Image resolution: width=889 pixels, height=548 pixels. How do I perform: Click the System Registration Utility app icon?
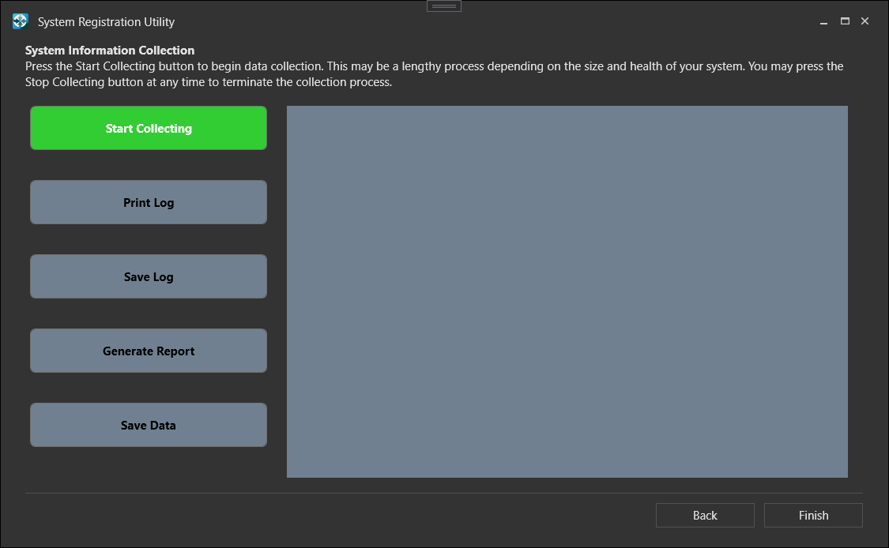coord(20,21)
